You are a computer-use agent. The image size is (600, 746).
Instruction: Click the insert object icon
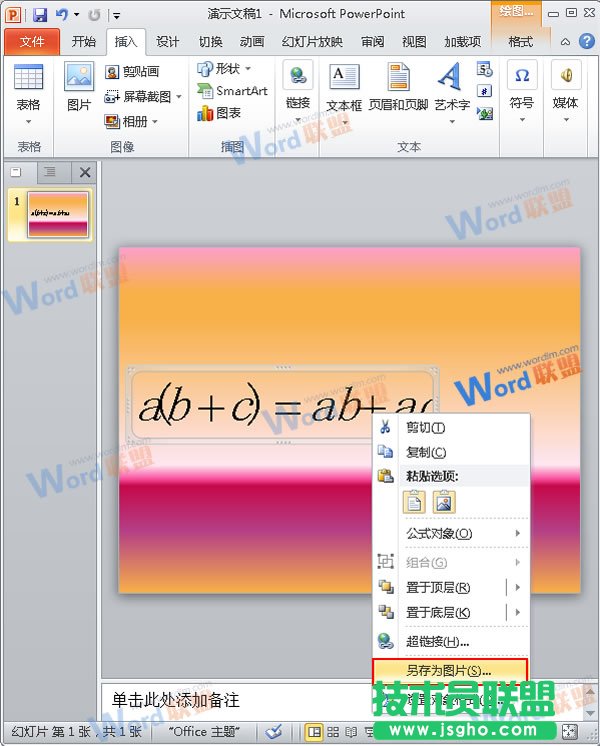484,113
